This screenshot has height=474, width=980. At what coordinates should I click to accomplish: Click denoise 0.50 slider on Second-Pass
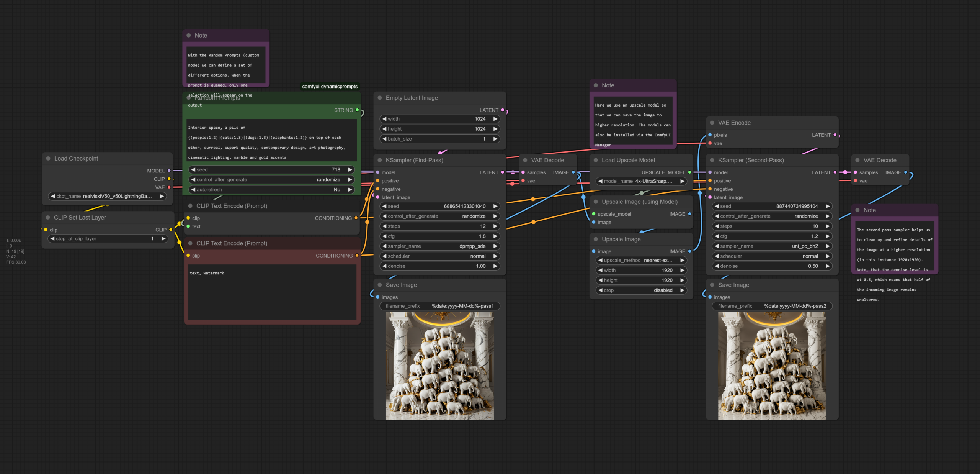coord(772,266)
